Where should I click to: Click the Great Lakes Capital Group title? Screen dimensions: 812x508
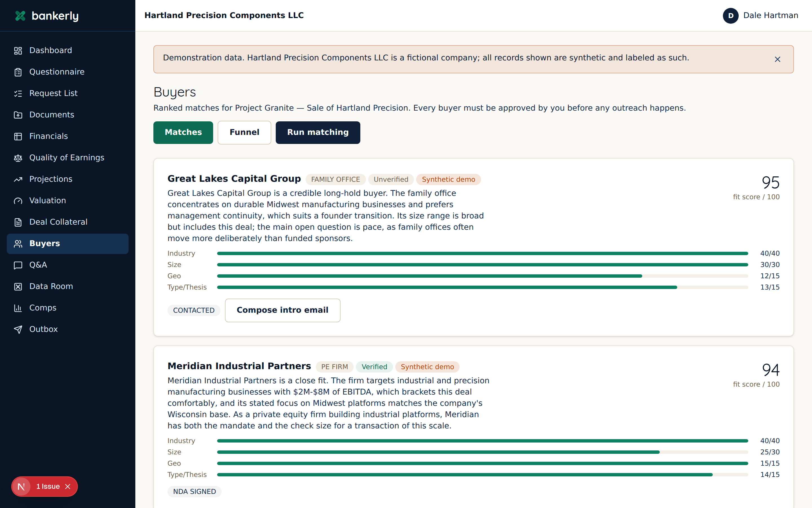[x=234, y=179]
